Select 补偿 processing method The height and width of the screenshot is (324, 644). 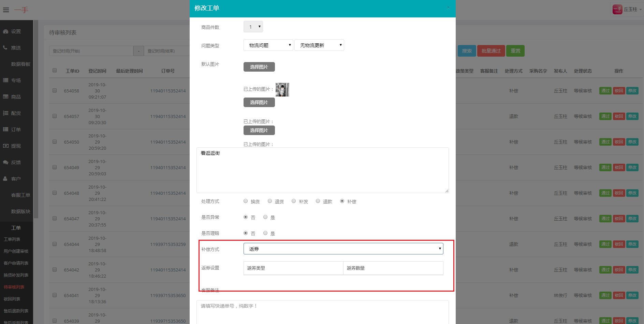tap(342, 201)
